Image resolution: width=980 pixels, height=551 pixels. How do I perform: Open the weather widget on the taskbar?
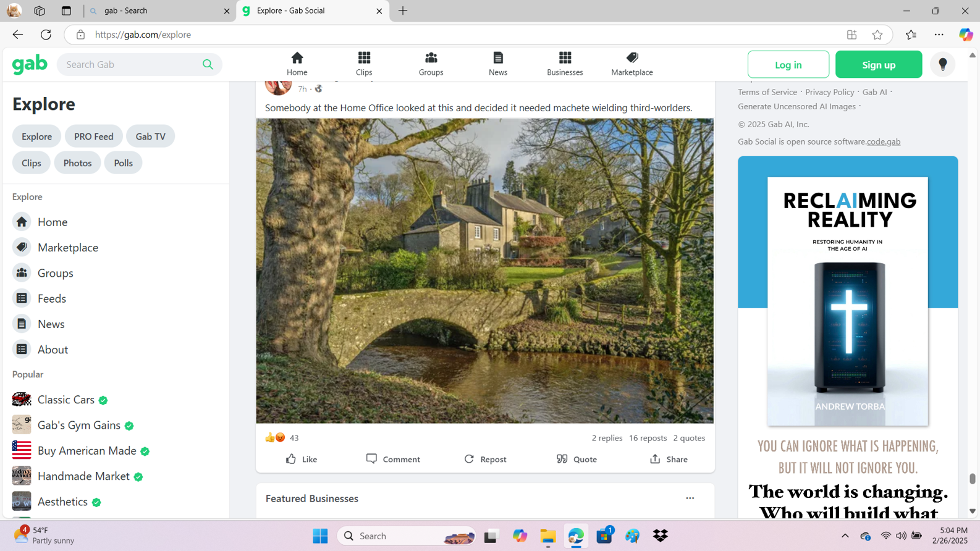point(44,536)
